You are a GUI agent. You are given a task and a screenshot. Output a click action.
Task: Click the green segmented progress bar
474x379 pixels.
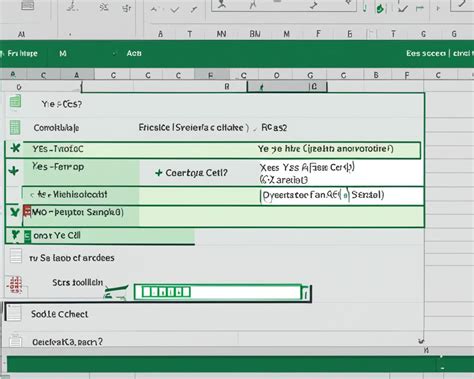point(166,292)
